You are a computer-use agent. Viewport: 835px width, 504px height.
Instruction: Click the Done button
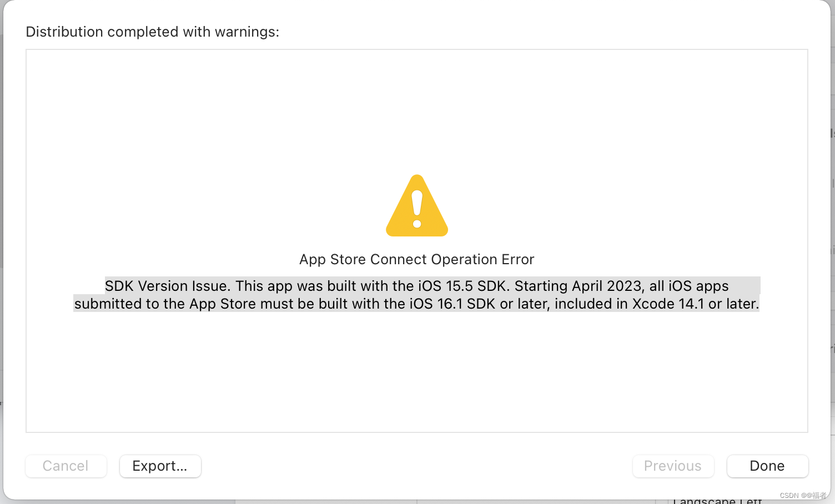point(767,466)
